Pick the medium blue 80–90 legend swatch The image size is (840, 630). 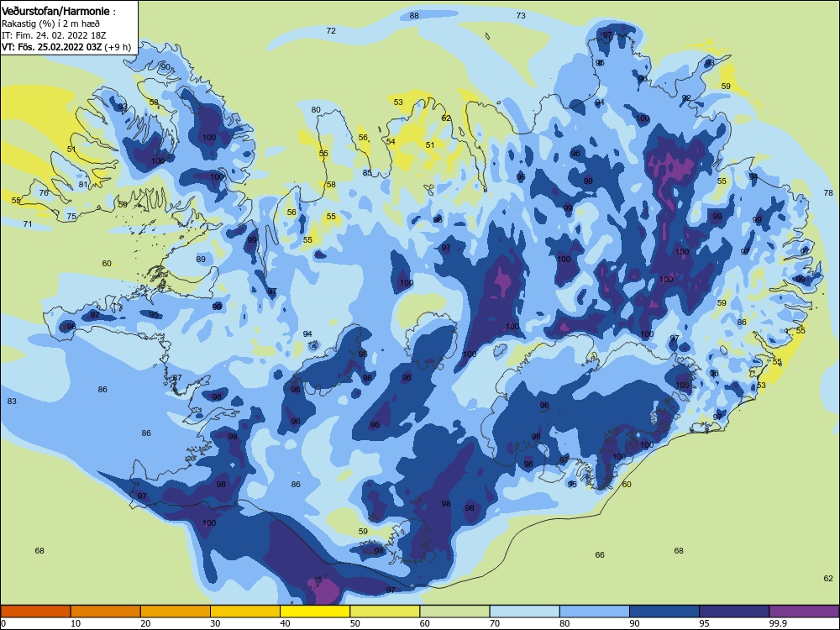click(595, 612)
